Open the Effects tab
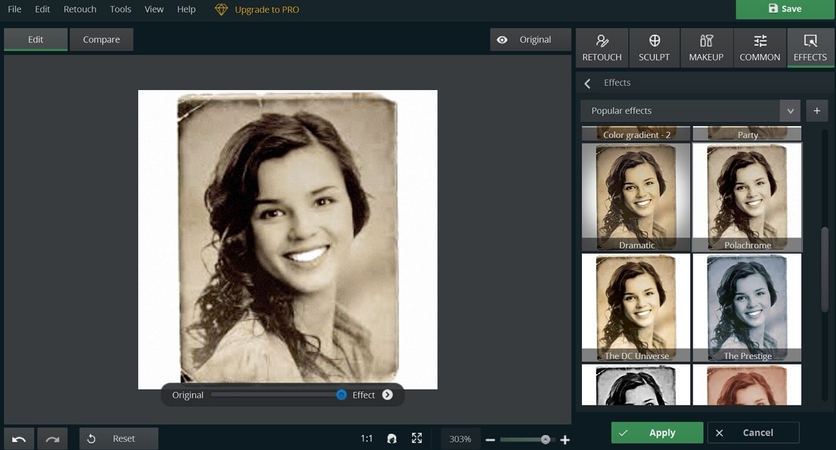Image resolution: width=836 pixels, height=450 pixels. pos(810,48)
